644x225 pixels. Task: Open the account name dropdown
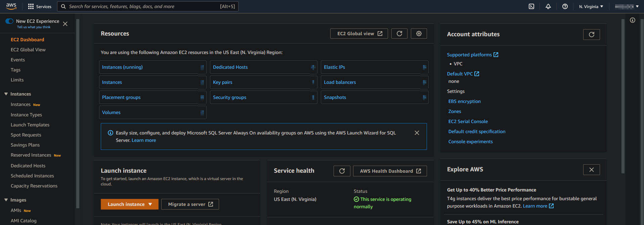pos(627,6)
